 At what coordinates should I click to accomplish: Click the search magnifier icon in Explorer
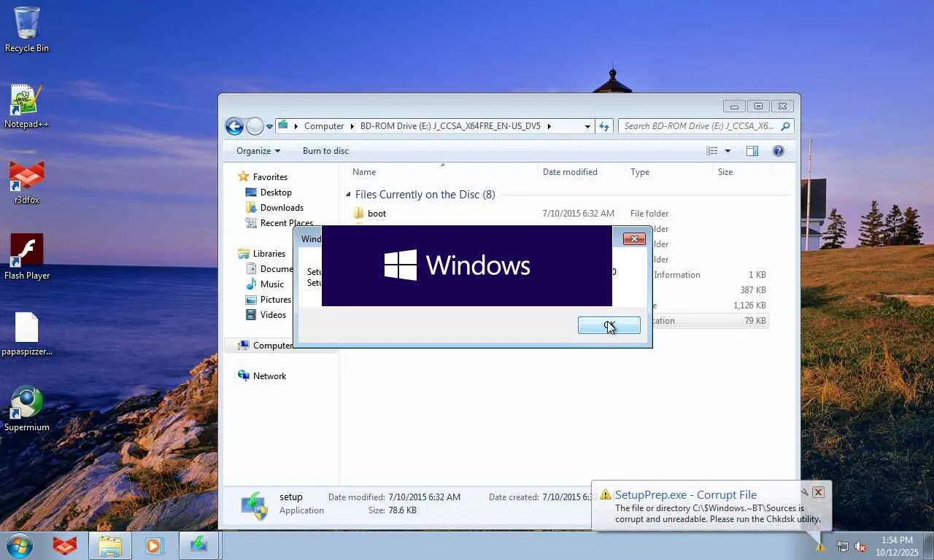click(x=785, y=126)
